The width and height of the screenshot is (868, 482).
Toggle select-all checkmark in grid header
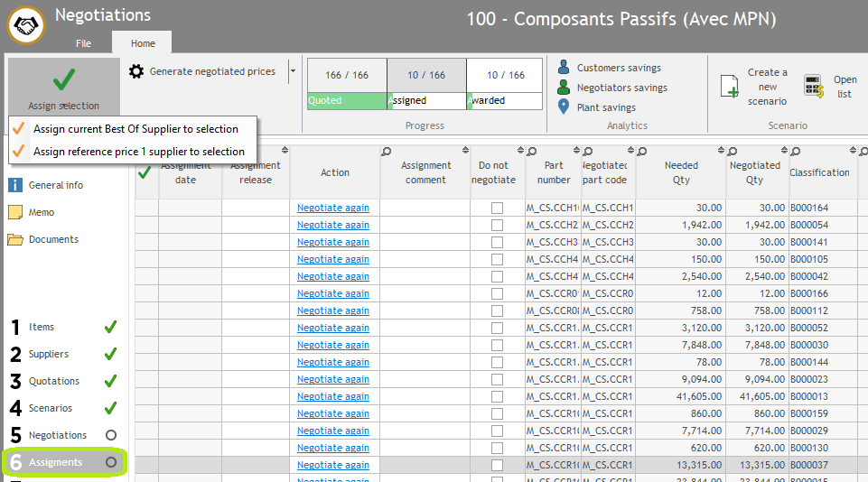tap(144, 172)
